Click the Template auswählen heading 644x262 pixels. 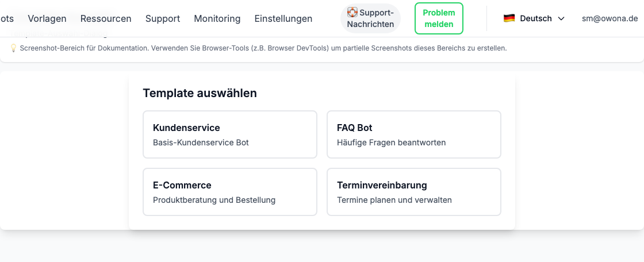[200, 93]
